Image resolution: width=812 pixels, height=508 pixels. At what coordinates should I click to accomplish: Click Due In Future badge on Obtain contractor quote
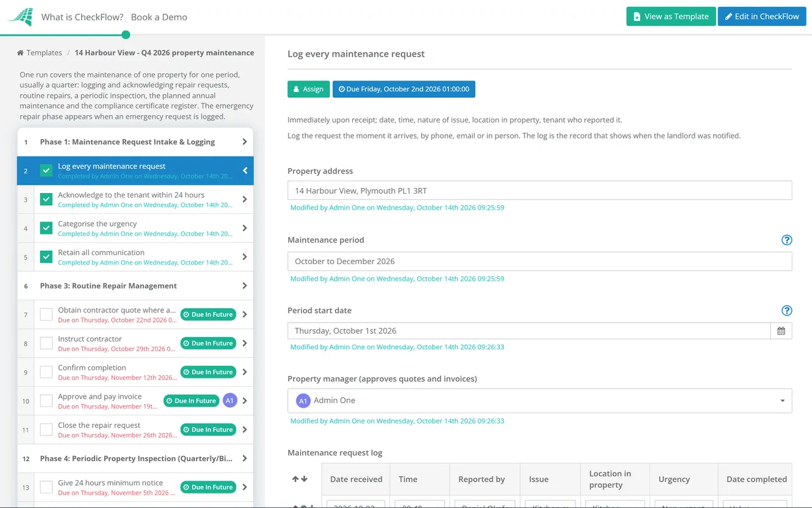(x=208, y=314)
